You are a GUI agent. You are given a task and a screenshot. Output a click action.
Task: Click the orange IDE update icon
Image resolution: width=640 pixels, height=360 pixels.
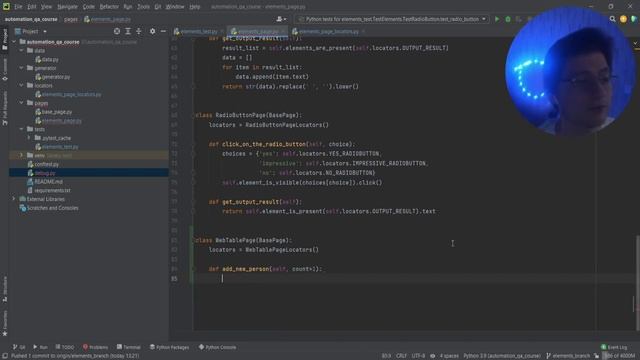point(623,19)
